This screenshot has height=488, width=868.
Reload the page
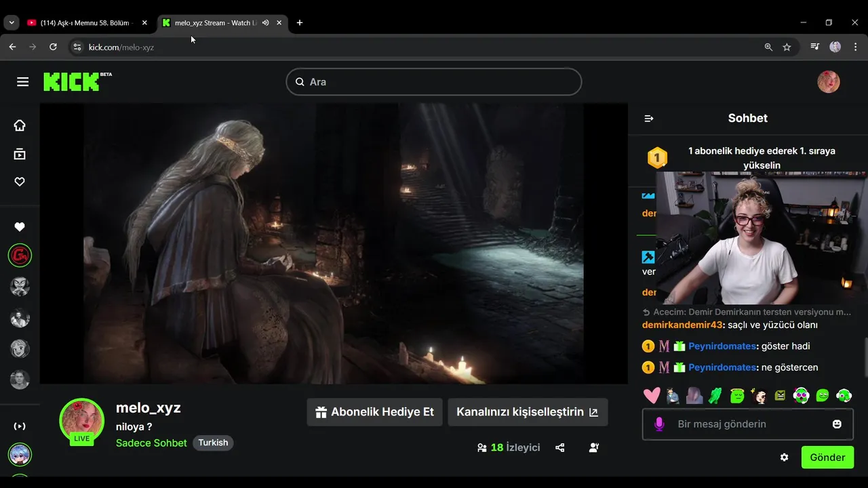[53, 47]
